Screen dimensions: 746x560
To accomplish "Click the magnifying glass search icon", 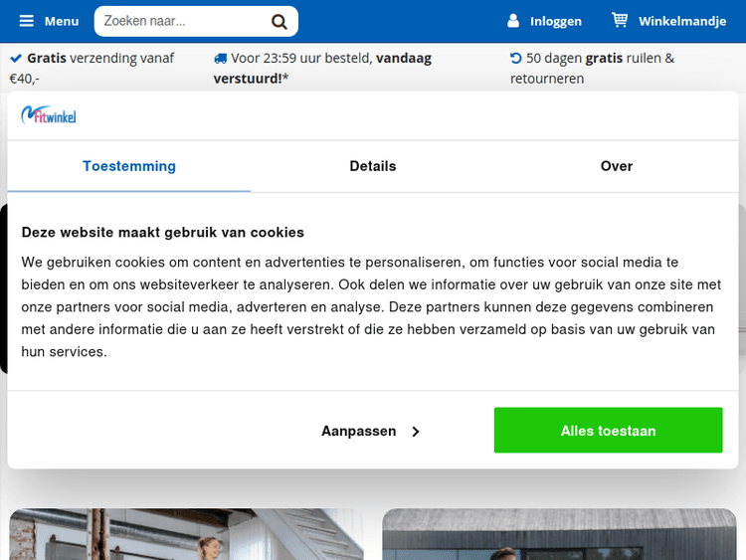I will pos(279,22).
